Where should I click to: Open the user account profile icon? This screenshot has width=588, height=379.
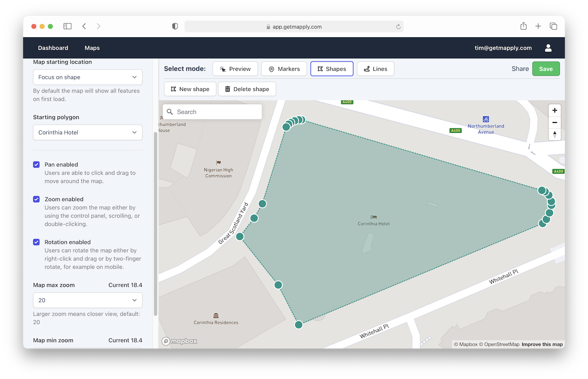[x=548, y=48]
